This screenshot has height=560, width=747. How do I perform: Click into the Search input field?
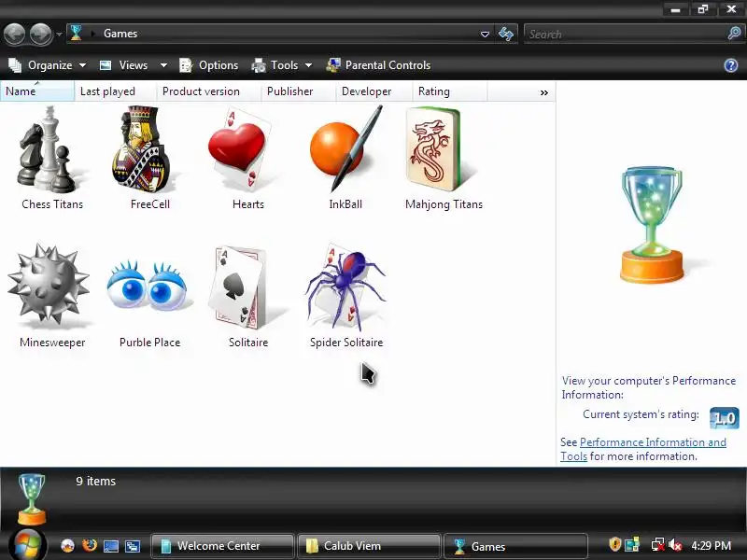[x=625, y=34]
